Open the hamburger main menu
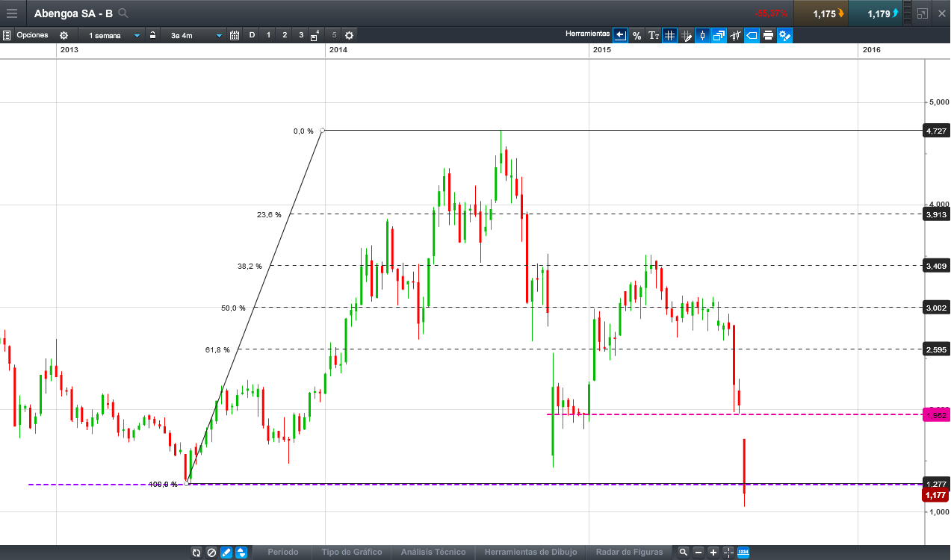The height and width of the screenshot is (560, 951). [11, 13]
